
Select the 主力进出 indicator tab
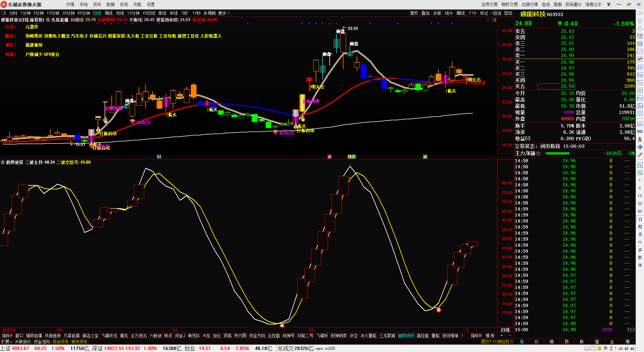pyautogui.click(x=139, y=336)
